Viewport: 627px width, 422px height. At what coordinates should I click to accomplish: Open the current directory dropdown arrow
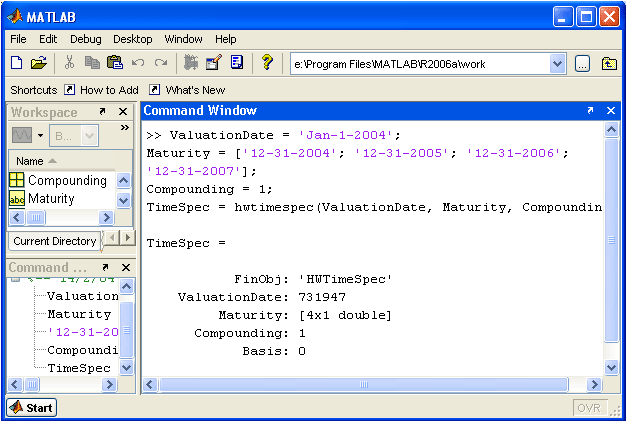point(557,64)
